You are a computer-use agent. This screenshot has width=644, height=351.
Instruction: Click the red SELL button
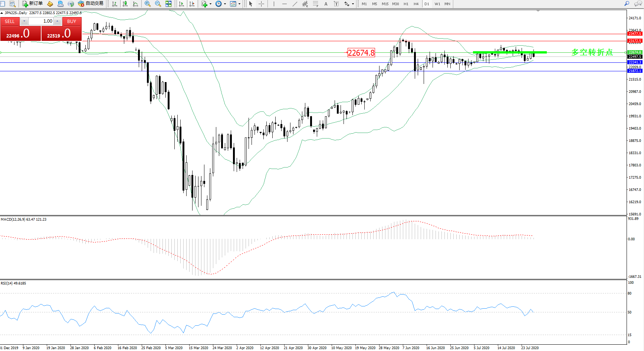click(x=10, y=22)
